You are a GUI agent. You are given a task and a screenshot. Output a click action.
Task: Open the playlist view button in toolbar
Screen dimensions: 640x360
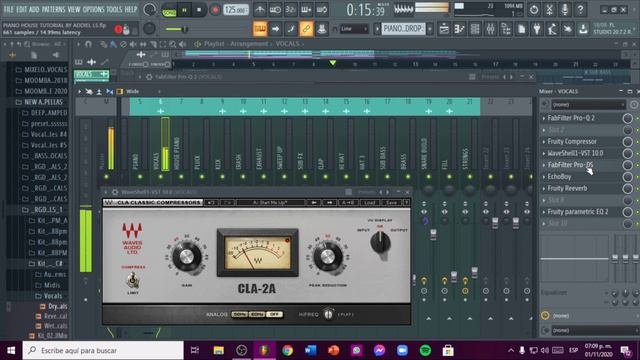pos(444,29)
